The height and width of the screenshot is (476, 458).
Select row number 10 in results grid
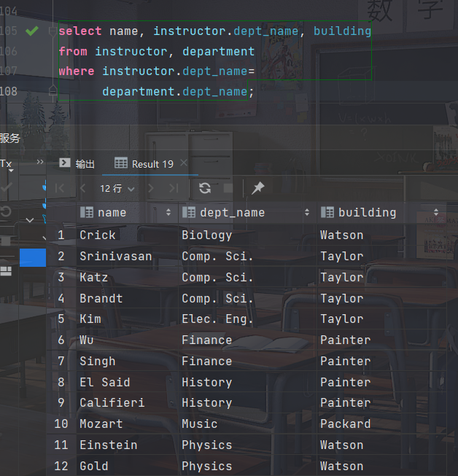[61, 424]
